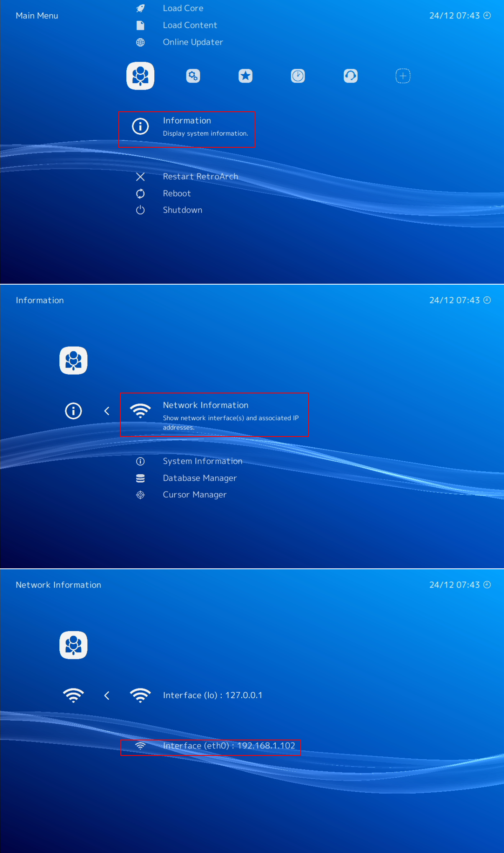This screenshot has width=504, height=853.
Task: Select Interface (eth0) : 192.168.1.102 row
Action: (x=210, y=747)
